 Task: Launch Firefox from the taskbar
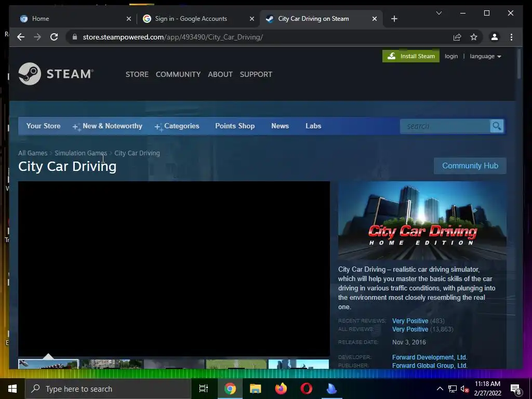point(281,389)
